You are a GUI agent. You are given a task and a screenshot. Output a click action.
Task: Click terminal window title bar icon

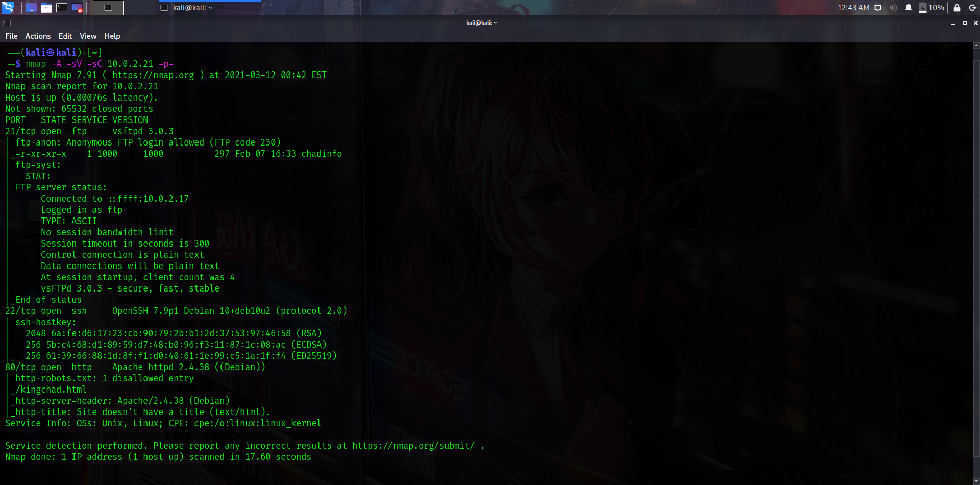pyautogui.click(x=7, y=23)
